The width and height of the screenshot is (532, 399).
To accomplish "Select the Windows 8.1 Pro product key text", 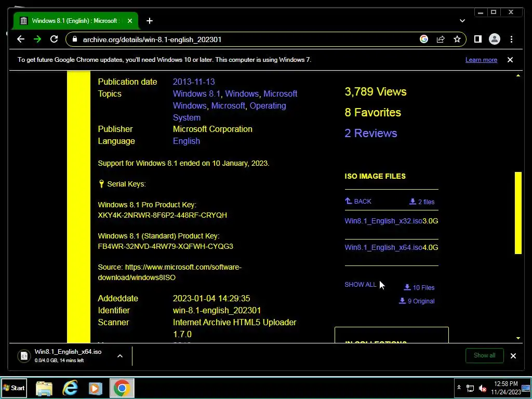I will [x=162, y=215].
